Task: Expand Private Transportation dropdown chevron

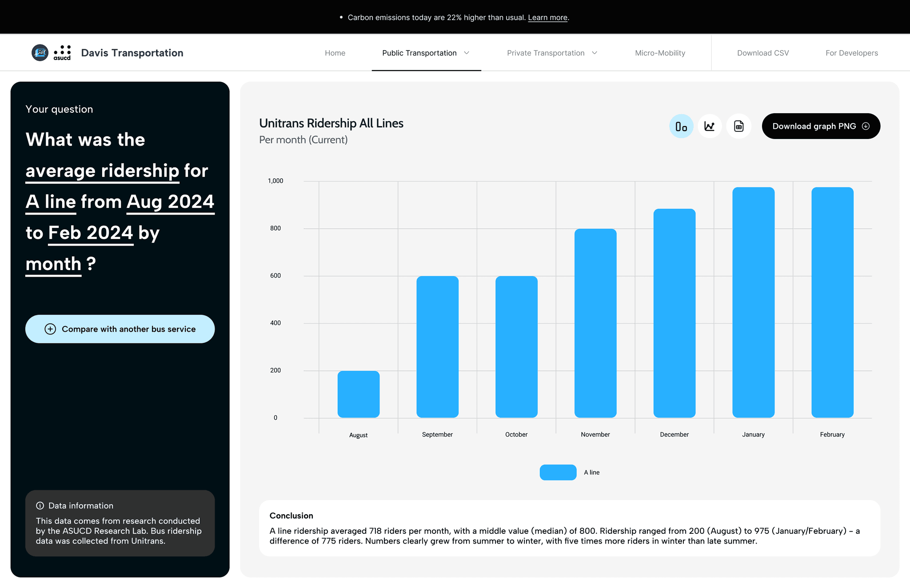Action: (595, 53)
